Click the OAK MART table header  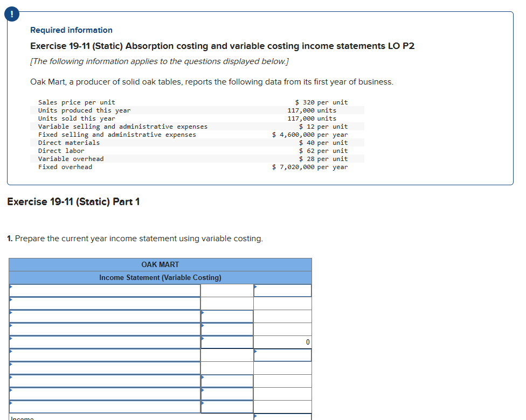160,264
